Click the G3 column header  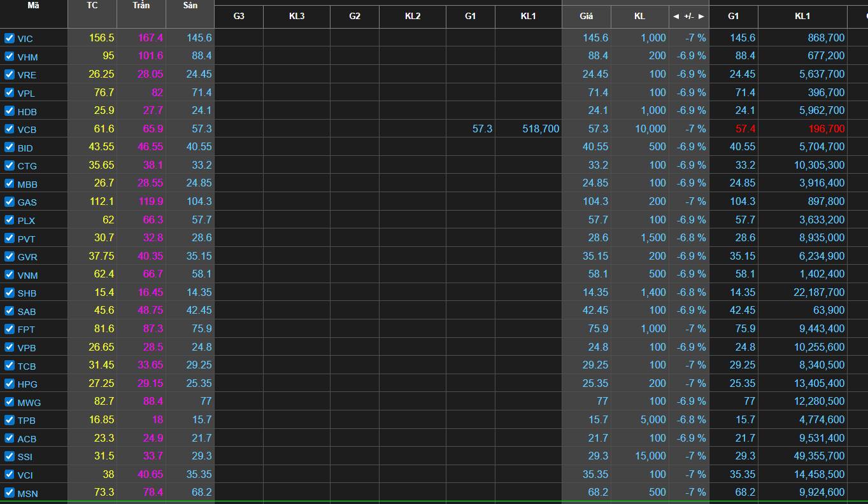pos(239,17)
